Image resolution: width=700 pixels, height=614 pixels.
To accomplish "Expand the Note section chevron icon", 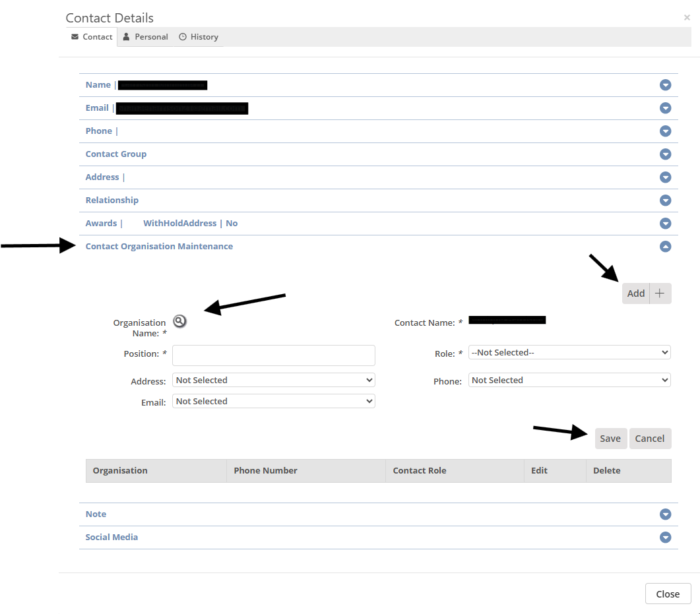I will coord(665,514).
